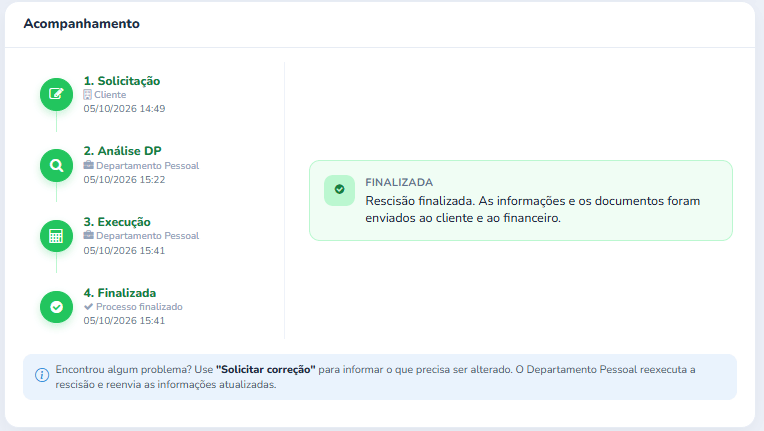Click the 'Processo finalizado' label

[x=139, y=307]
